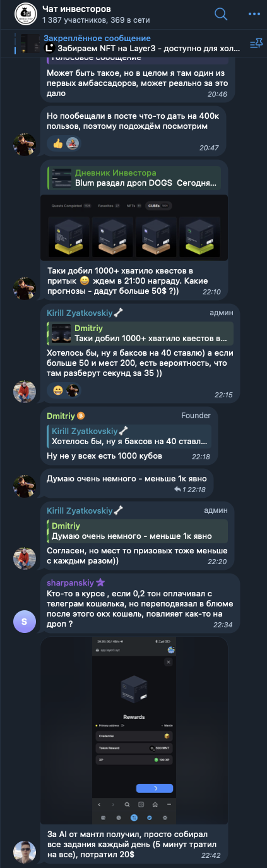Open the three-dot chat options menu

click(x=253, y=14)
